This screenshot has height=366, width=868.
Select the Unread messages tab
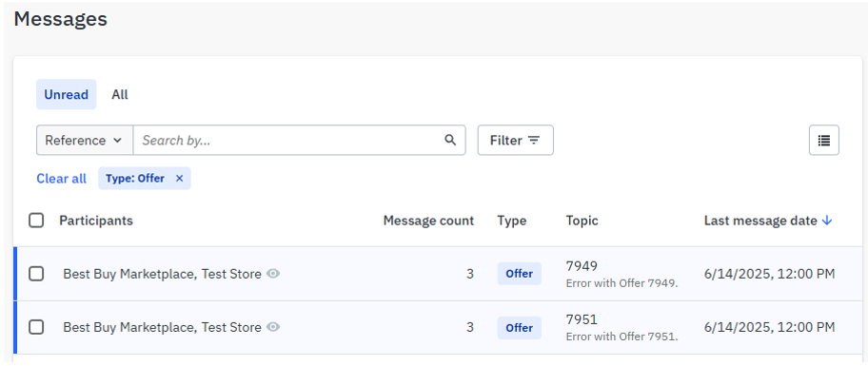click(x=67, y=94)
